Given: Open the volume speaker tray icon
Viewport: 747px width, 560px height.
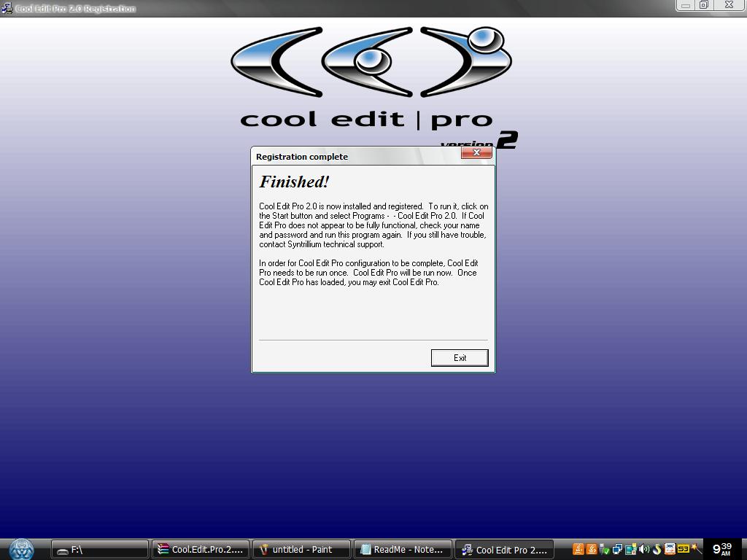Looking at the screenshot, I should tap(644, 549).
